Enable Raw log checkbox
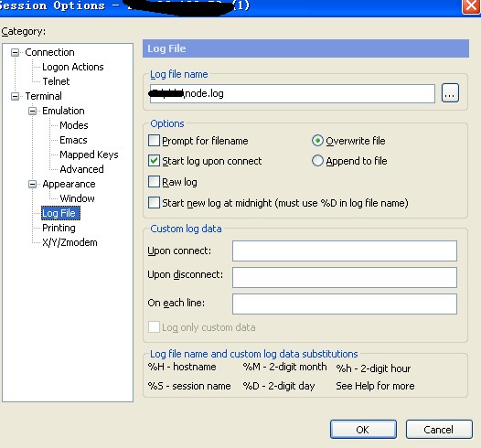Screen dimensions: 481x448 click(154, 182)
